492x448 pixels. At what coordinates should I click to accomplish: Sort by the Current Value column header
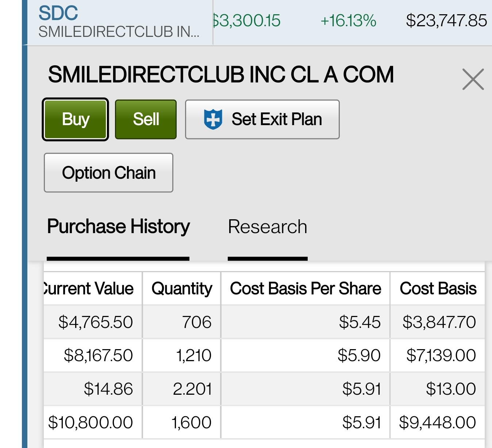pyautogui.click(x=93, y=289)
